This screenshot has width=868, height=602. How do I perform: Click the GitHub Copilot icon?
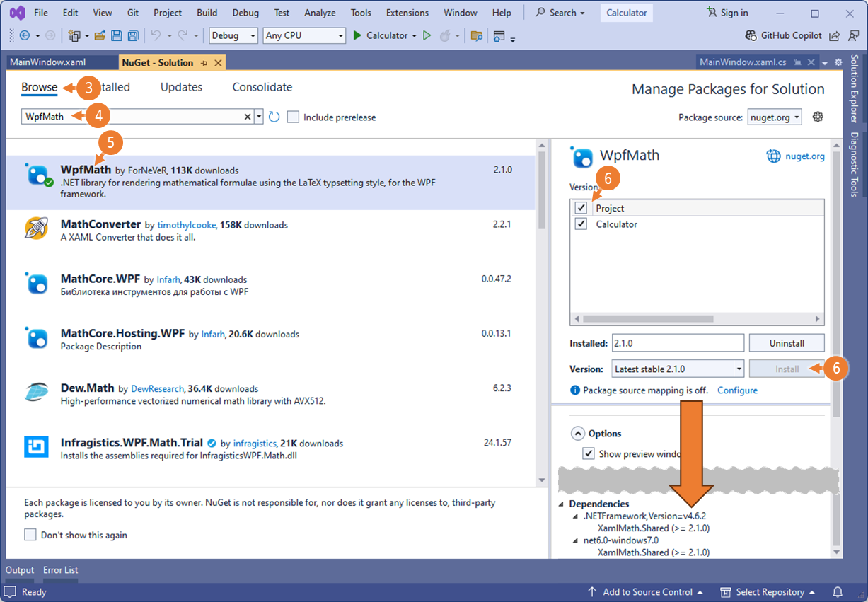coord(751,35)
